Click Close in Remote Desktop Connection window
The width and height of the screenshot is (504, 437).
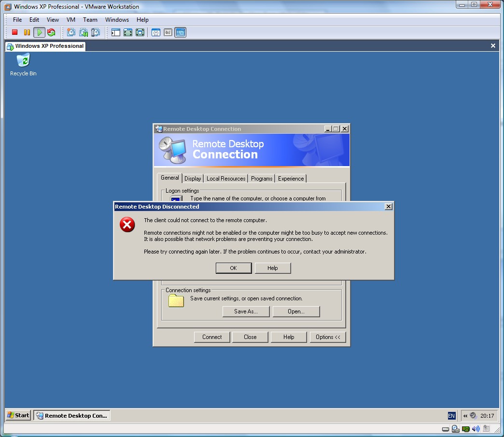point(250,337)
